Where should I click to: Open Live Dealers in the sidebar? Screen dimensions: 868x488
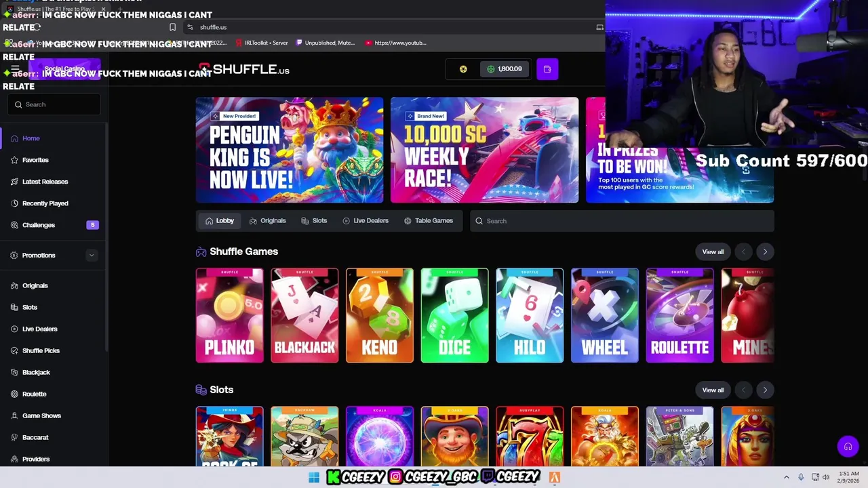54,329
